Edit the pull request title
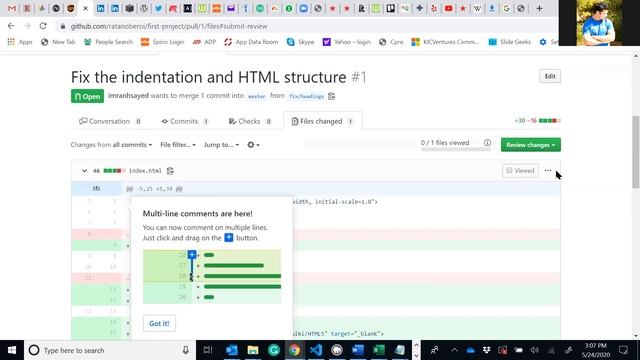The width and height of the screenshot is (640, 360). (550, 76)
